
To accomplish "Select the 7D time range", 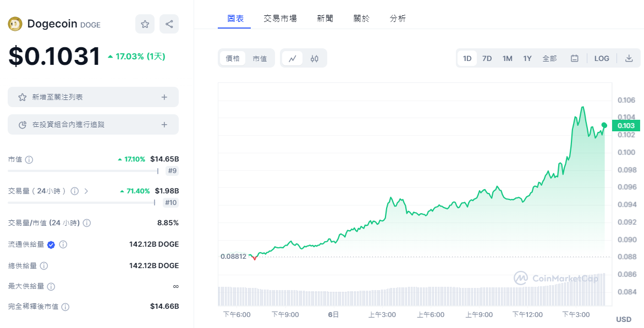I will (x=487, y=58).
